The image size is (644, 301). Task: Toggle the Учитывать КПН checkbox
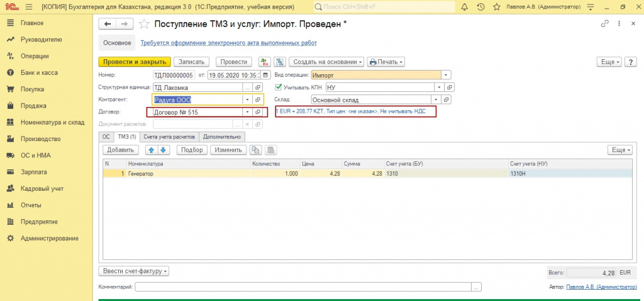pos(279,87)
